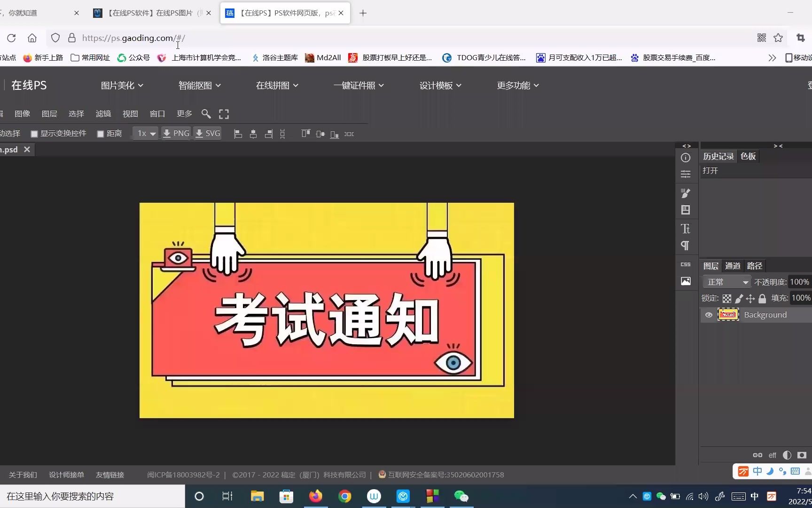
Task: Add a layer mask with the mask icon
Action: coord(802,455)
